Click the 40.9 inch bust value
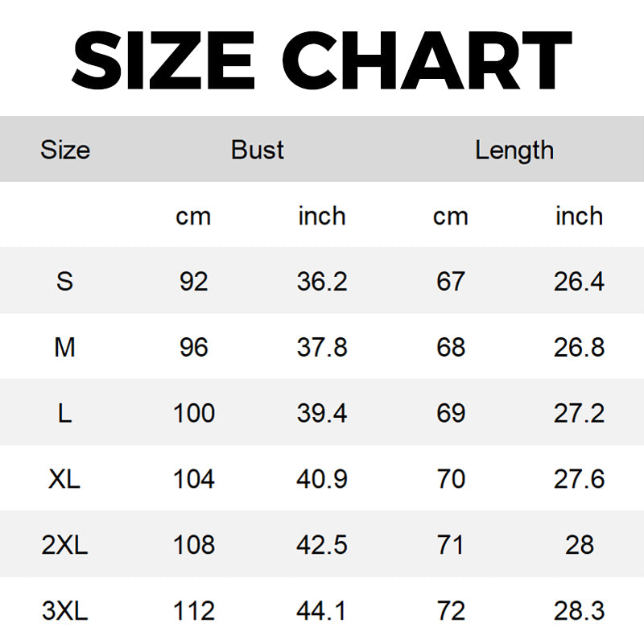This screenshot has height=644, width=644. coord(322,479)
